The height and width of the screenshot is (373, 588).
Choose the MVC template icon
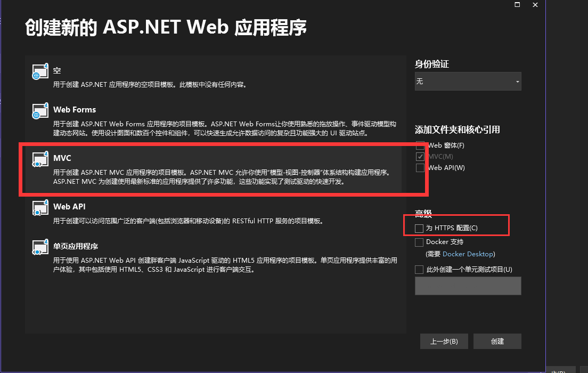(x=40, y=159)
